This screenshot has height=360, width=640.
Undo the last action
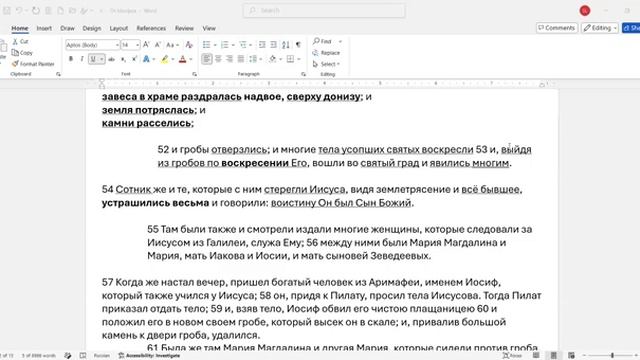(19, 11)
